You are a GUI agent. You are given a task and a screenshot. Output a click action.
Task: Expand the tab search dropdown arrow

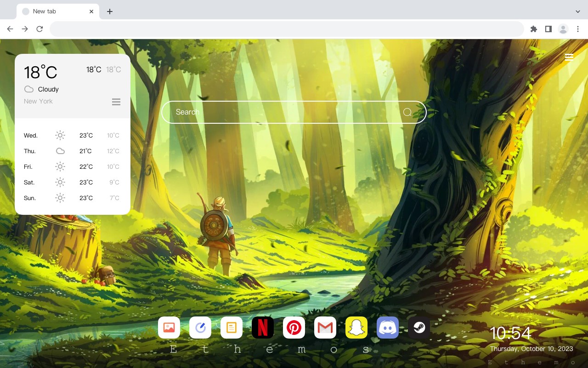pyautogui.click(x=578, y=11)
